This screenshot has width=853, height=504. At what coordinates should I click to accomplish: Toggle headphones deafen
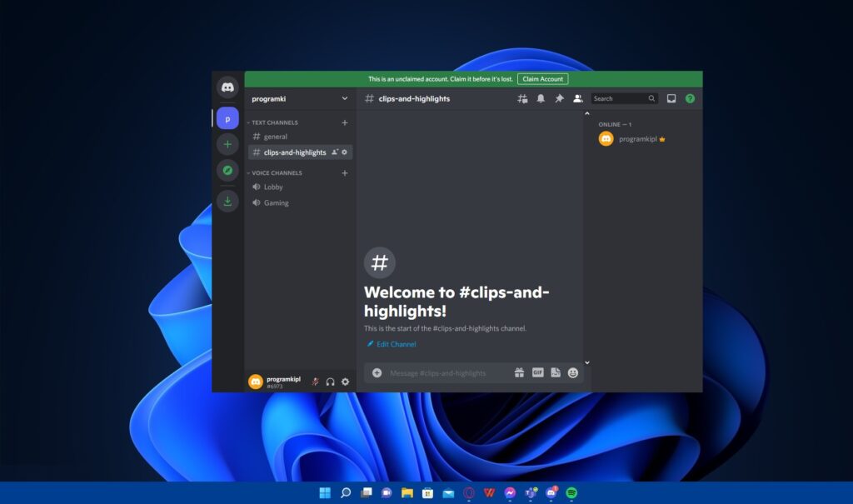click(x=330, y=382)
